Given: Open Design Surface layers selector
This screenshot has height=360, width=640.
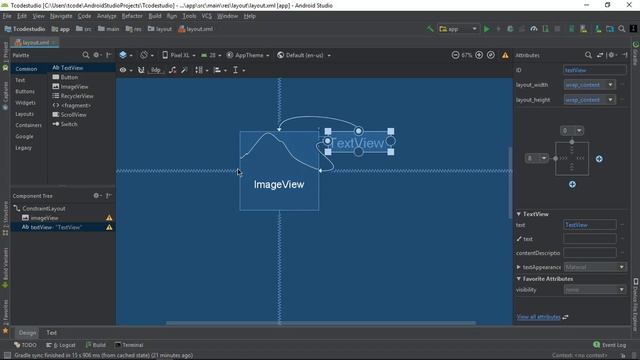Looking at the screenshot, I should [x=125, y=55].
